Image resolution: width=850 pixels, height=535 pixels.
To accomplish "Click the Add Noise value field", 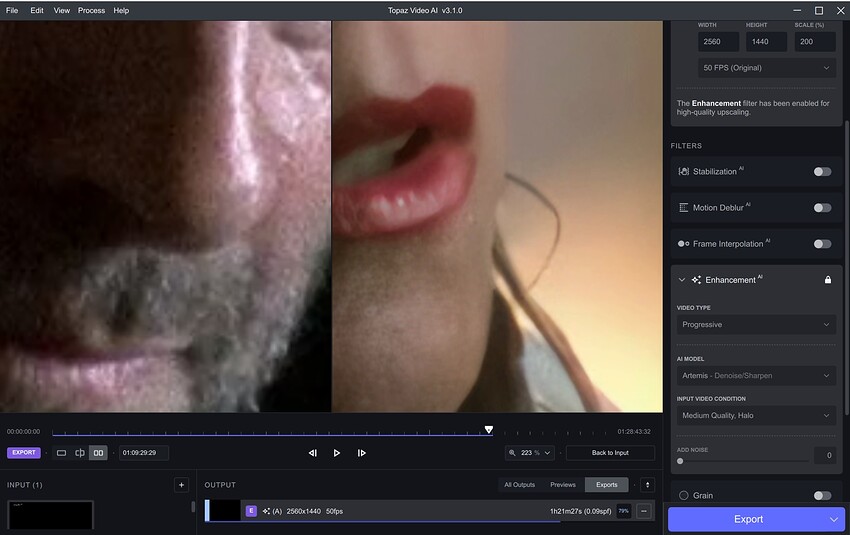I will (x=825, y=455).
